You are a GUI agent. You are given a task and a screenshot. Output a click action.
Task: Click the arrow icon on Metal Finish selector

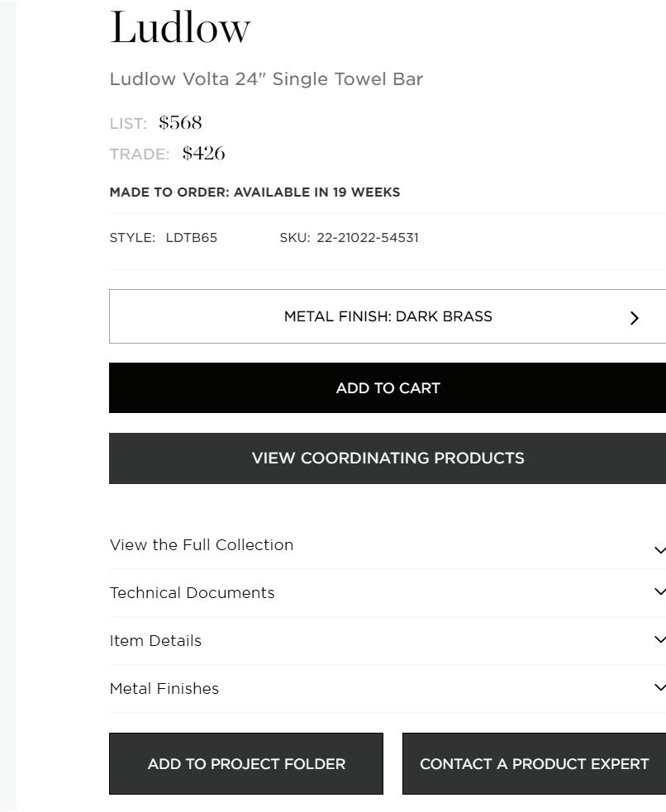click(635, 318)
